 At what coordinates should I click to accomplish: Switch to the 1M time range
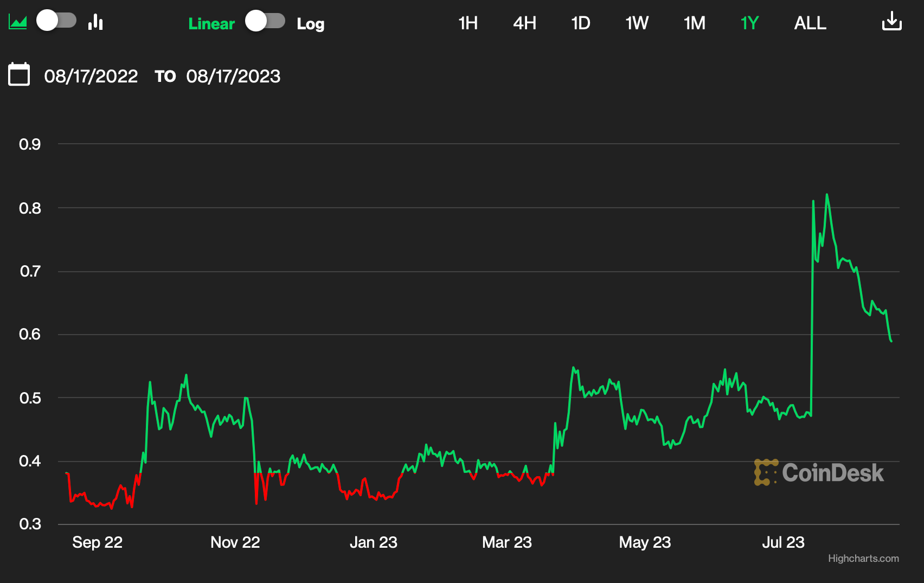tap(695, 23)
